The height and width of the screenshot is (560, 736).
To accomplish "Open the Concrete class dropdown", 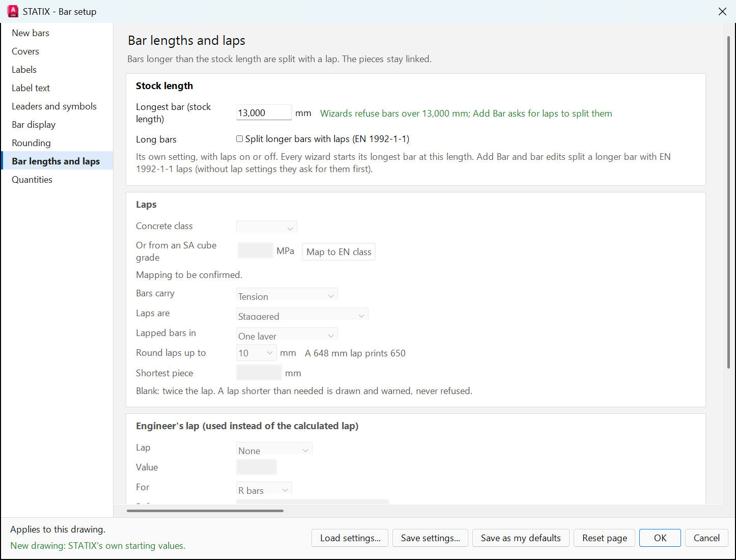I will coord(267,227).
